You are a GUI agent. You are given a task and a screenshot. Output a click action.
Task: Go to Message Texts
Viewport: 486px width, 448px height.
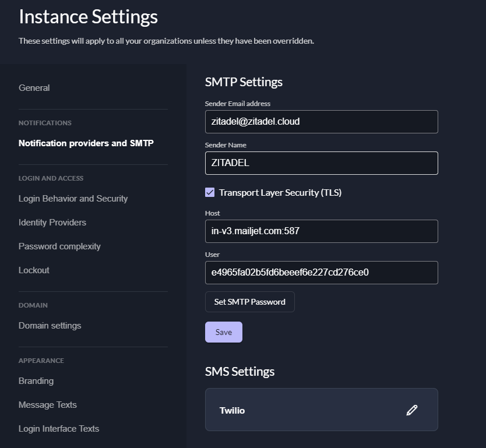pyautogui.click(x=48, y=405)
